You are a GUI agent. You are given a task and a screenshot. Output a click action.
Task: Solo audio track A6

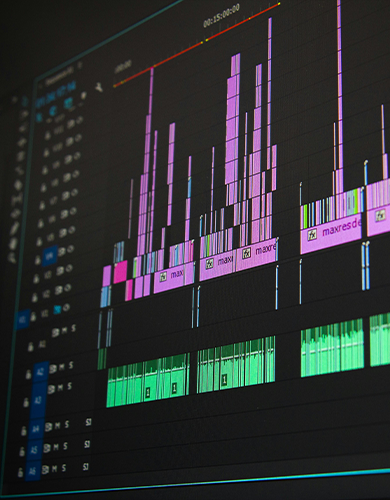64,468
